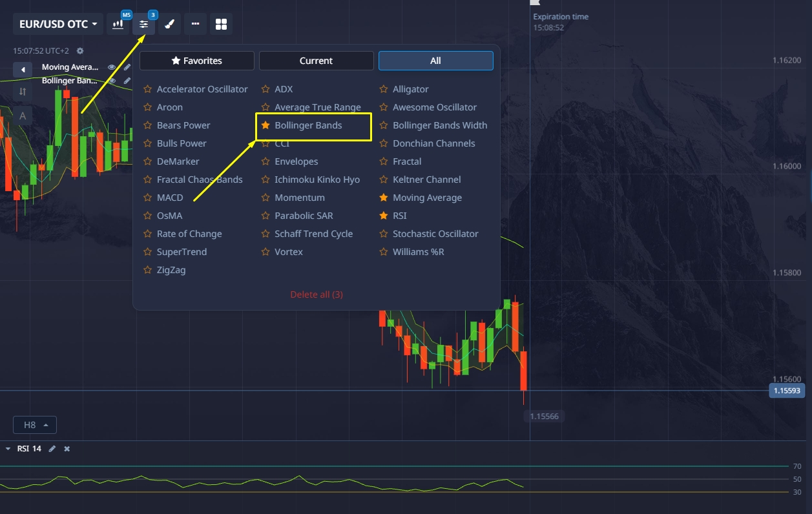The image size is (812, 514).
Task: Click Delete all (3) link
Action: click(317, 294)
